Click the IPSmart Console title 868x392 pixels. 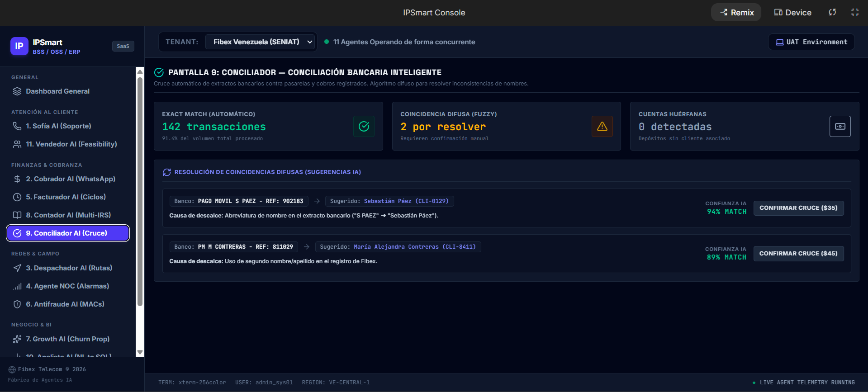tap(434, 13)
